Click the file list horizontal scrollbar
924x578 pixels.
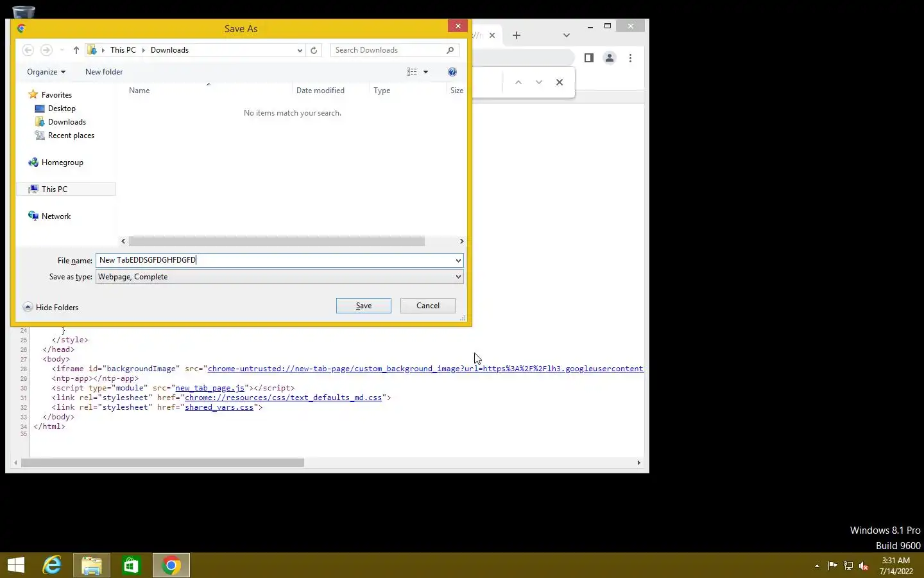point(277,241)
